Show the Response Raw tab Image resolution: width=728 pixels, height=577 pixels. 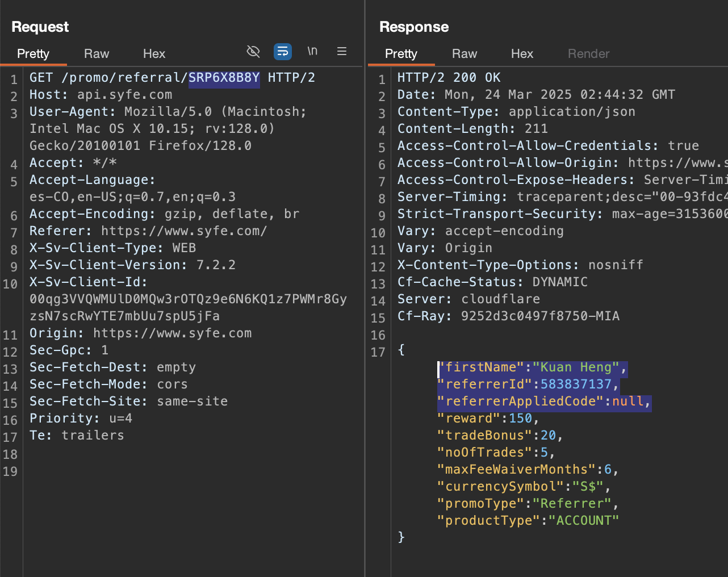click(464, 54)
